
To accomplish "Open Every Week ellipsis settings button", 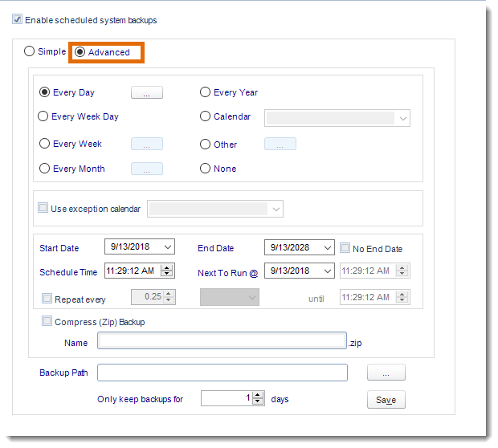I will (147, 144).
